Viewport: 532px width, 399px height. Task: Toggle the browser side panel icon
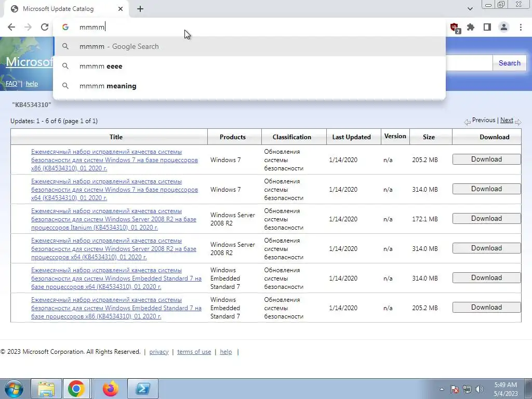487,27
